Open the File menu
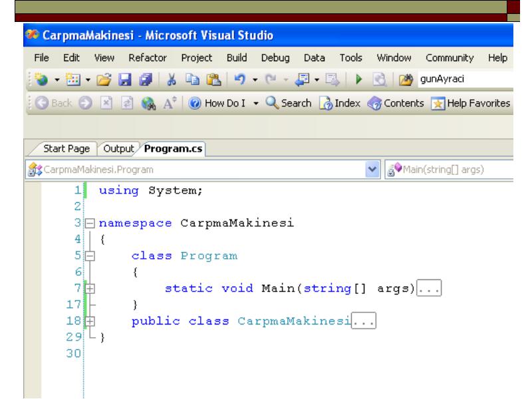Screen dimensions: 532x399 tap(41, 58)
